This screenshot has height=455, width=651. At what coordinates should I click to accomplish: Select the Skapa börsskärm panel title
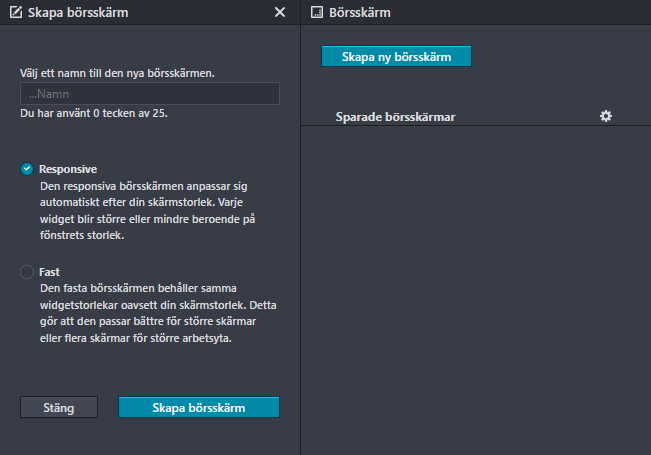click(x=78, y=12)
